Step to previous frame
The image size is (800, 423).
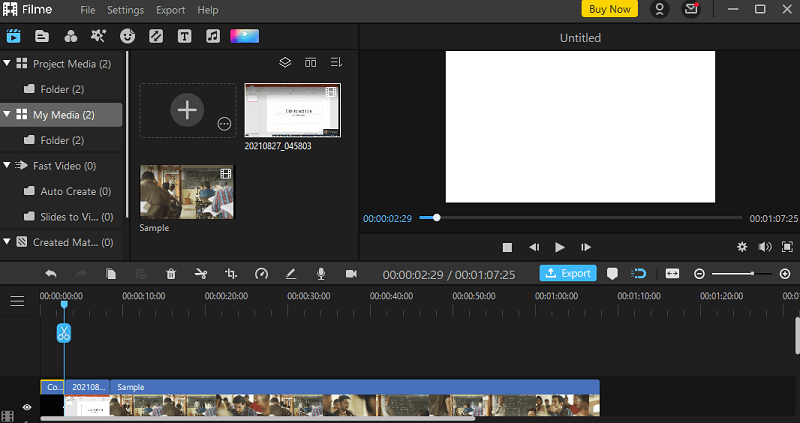(x=534, y=247)
